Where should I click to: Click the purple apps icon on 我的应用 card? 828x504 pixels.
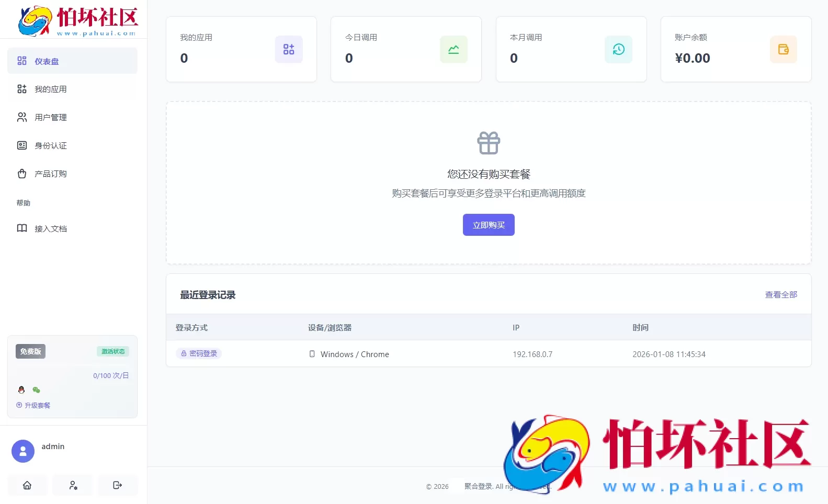click(x=289, y=49)
